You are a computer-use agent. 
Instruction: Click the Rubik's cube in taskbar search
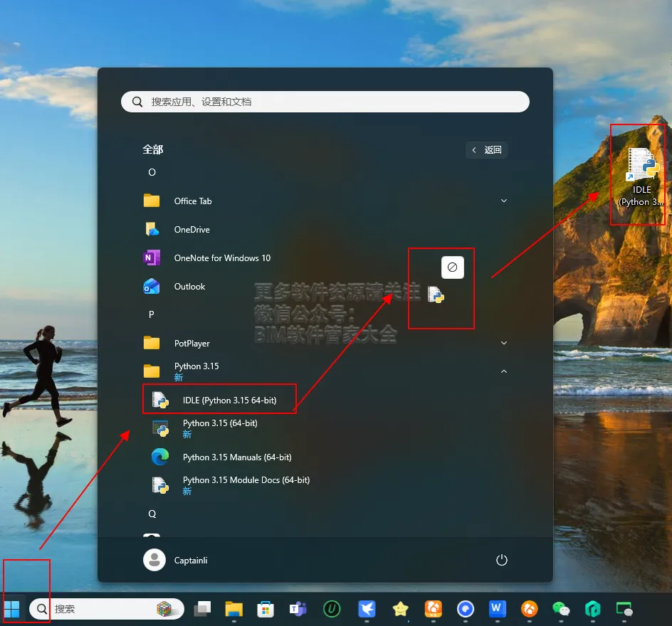(x=164, y=609)
